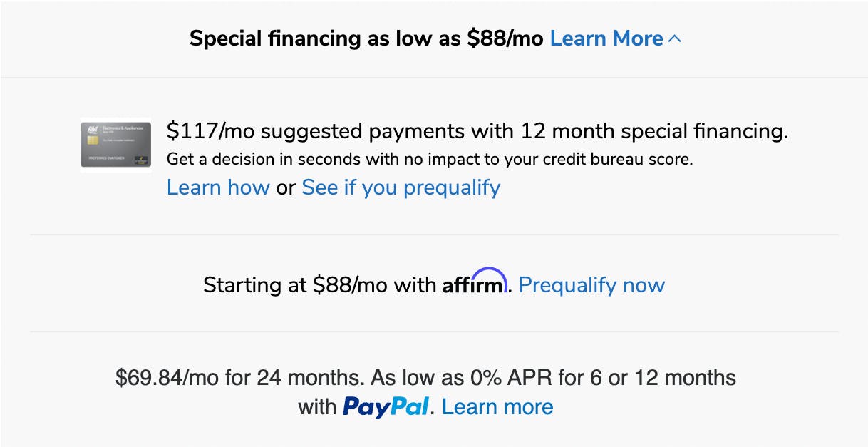Viewport: 868px width, 447px height.
Task: Click the store credit card image
Action: tap(115, 145)
